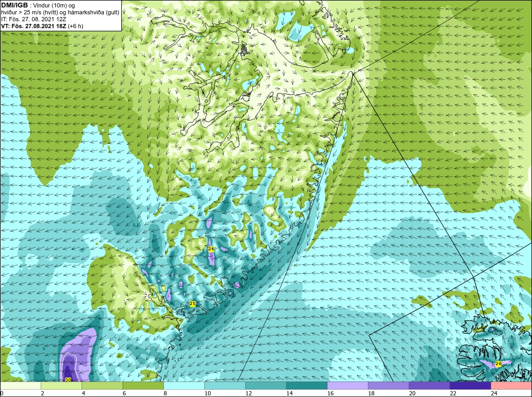This screenshot has width=532, height=397.
Task: Click the olive green 6–8 legend swatch
Action: (x=143, y=386)
